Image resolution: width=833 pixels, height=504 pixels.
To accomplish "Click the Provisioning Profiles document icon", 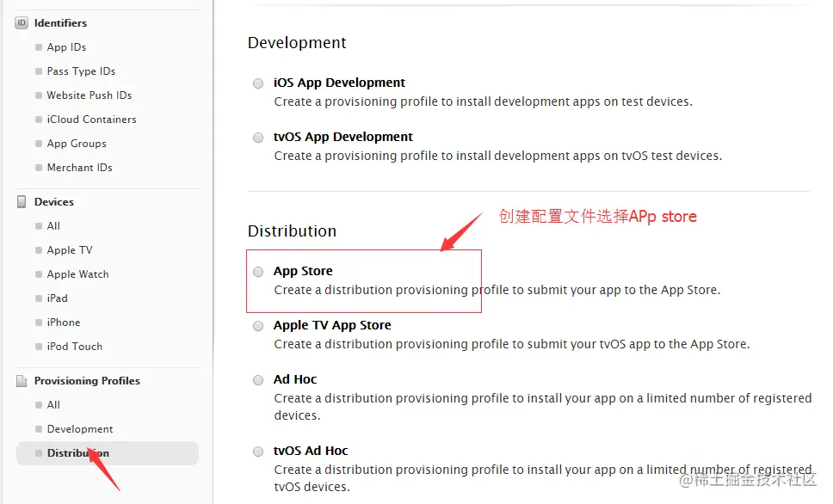I will [x=22, y=381].
